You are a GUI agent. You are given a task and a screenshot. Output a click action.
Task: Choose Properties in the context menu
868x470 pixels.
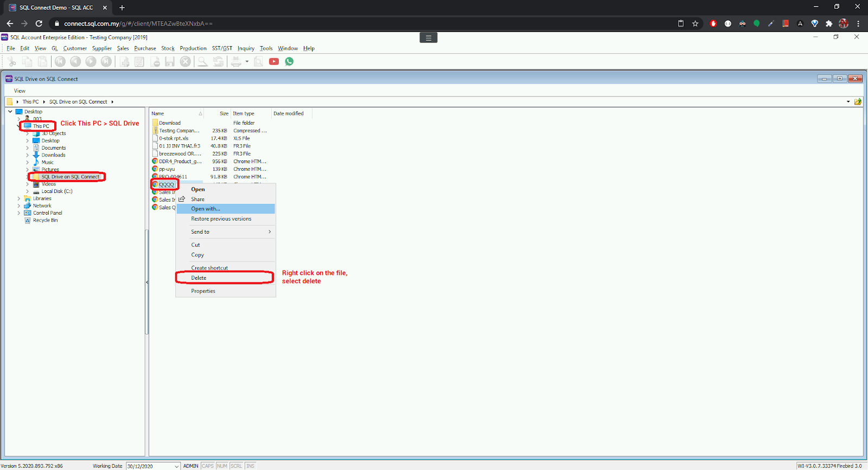click(203, 291)
